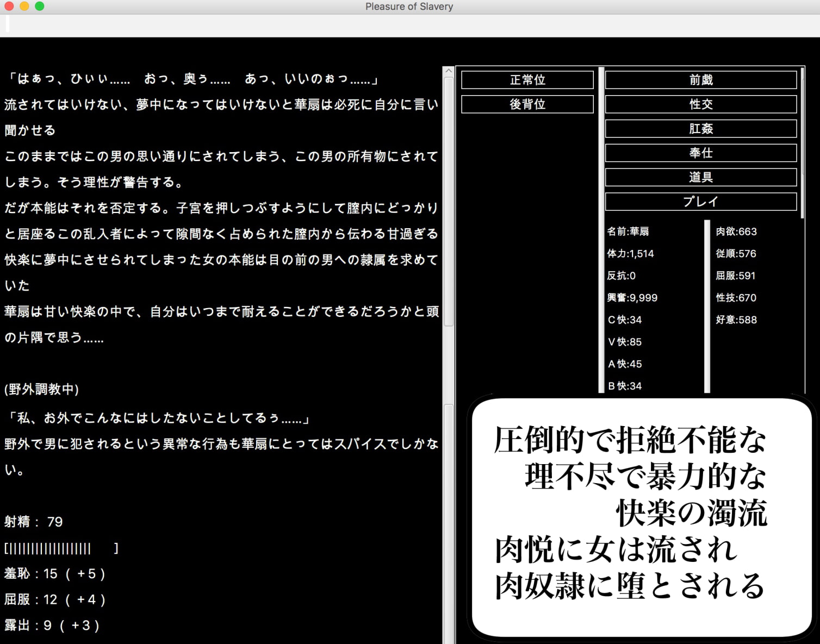Minimize the window via yellow traffic light
This screenshot has height=644, width=820.
[x=24, y=7]
